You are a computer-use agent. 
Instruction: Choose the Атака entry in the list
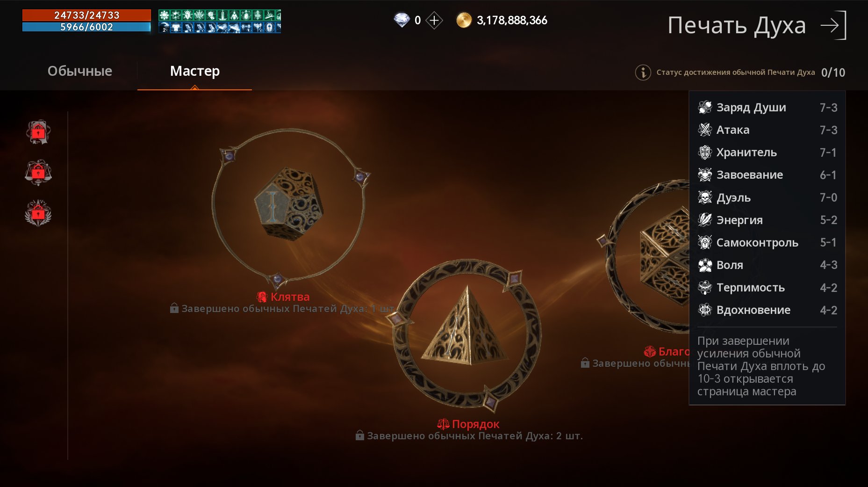pyautogui.click(x=768, y=130)
